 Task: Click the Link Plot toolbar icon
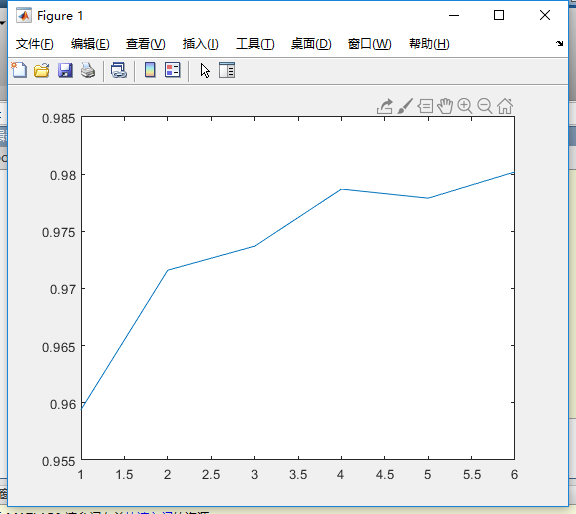[119, 70]
